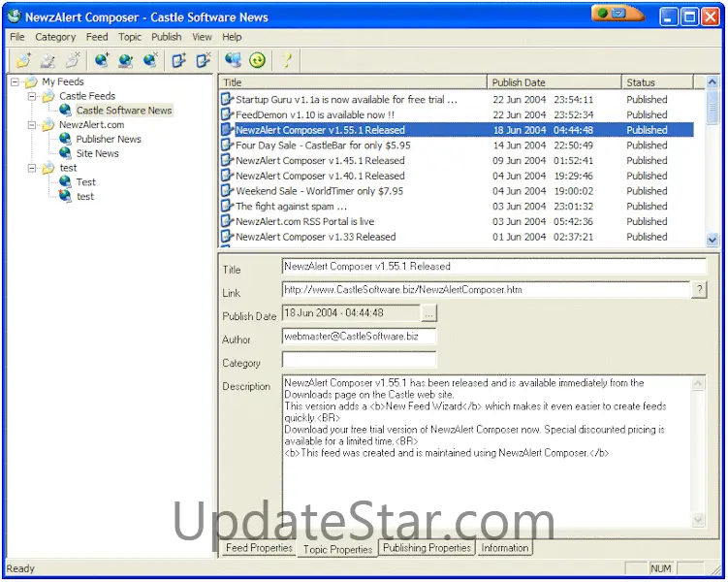Click the New Topic toolbar icon

tap(178, 60)
